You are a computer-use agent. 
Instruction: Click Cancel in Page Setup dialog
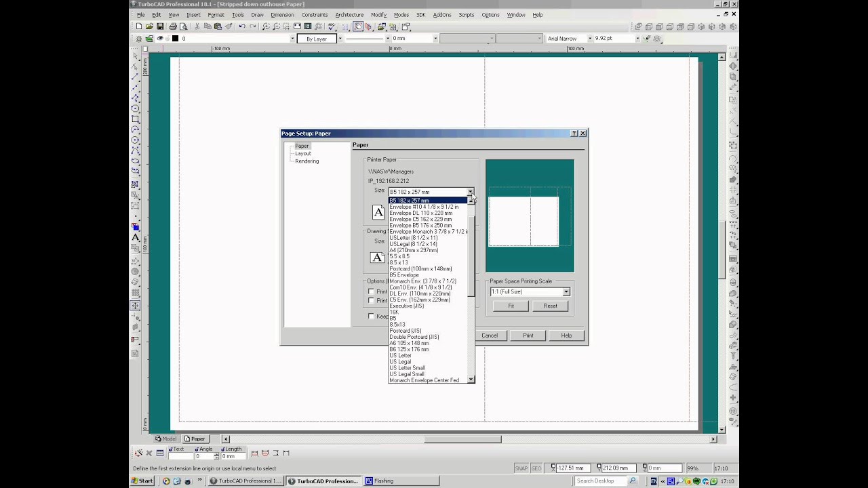point(490,335)
